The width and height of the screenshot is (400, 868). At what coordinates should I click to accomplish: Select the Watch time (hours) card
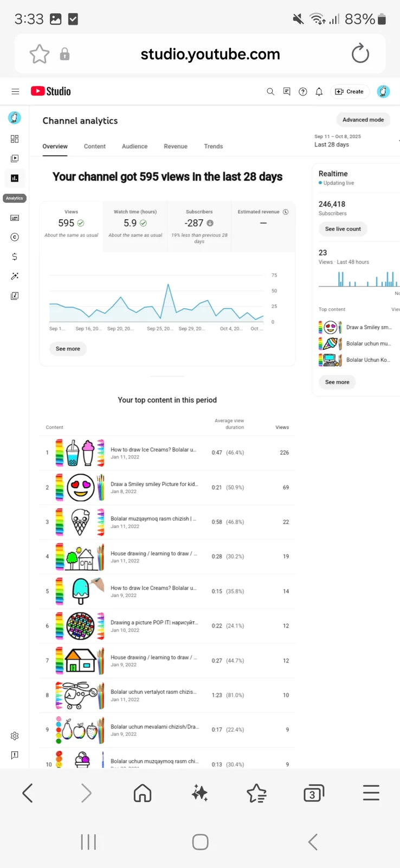135,227
